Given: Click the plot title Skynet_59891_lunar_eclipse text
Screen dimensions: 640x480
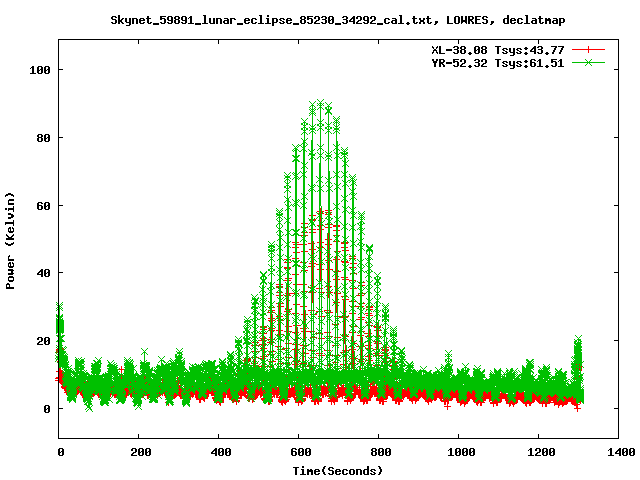Looking at the screenshot, I should click(x=338, y=20).
